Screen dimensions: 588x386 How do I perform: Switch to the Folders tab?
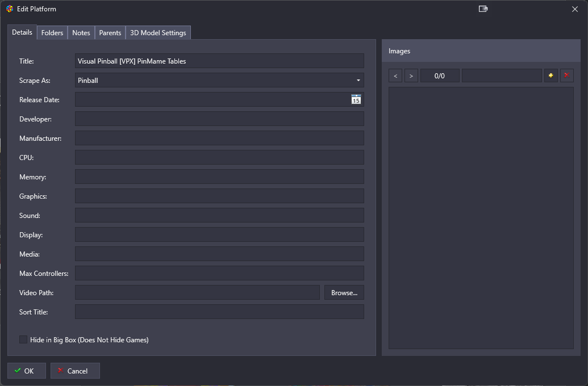[x=52, y=32]
